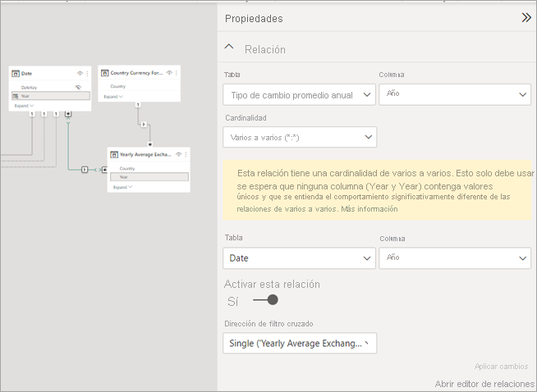Unhide the DateKey column

pos(78,87)
